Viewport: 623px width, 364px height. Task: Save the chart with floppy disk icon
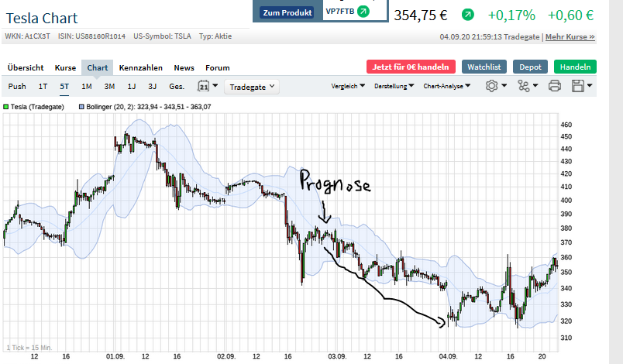pyautogui.click(x=578, y=86)
